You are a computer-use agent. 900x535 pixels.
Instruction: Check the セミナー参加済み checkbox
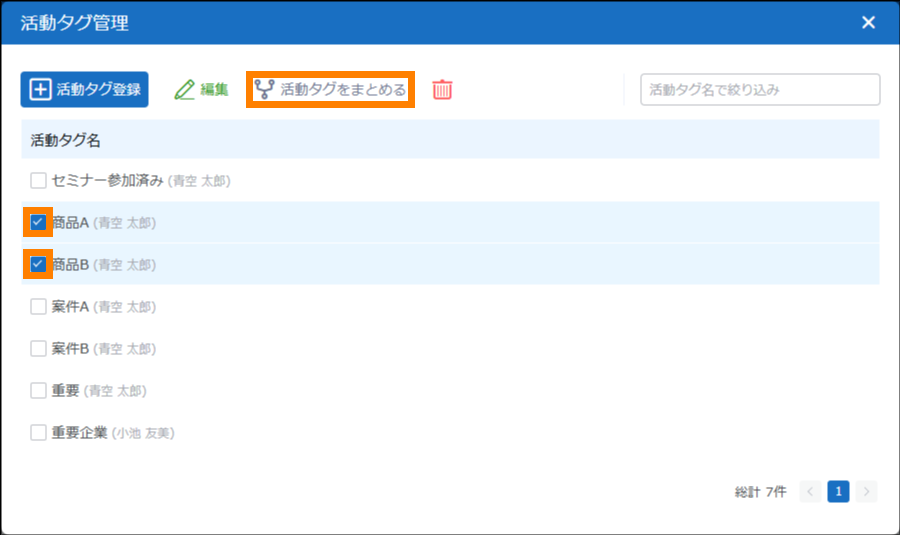pos(38,181)
